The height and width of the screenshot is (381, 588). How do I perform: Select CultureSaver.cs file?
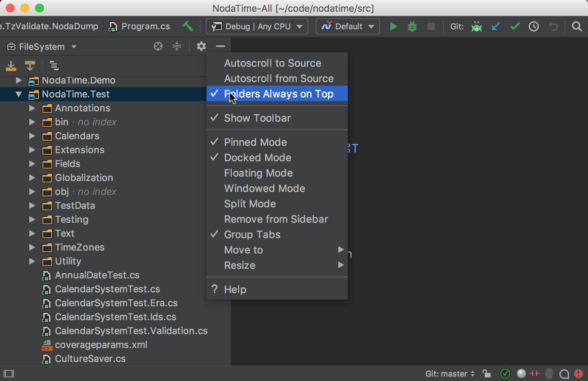pos(90,359)
